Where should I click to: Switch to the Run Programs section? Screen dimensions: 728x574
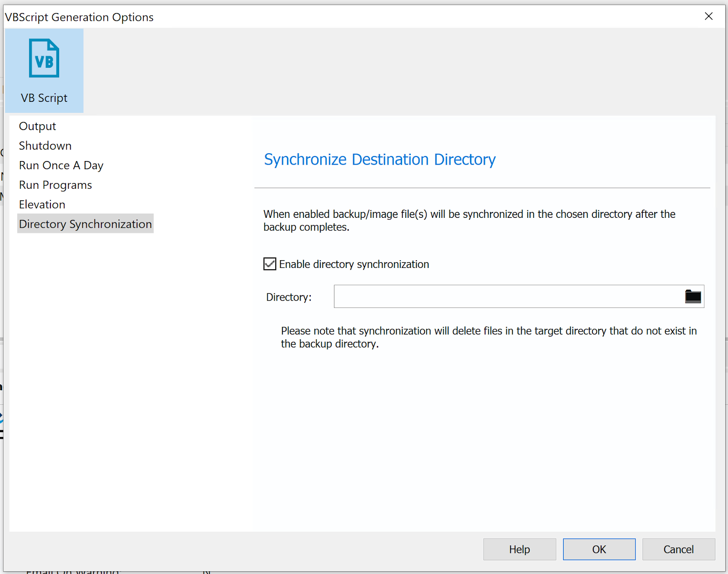[55, 185]
